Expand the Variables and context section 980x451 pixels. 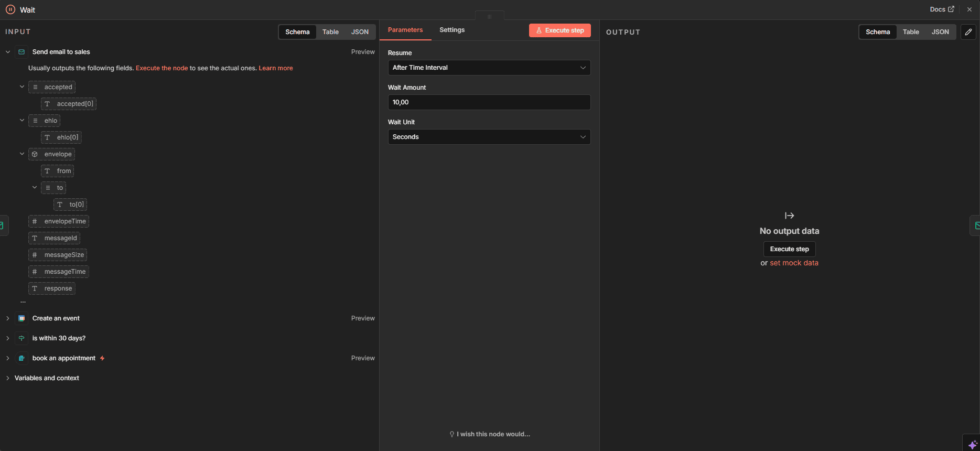point(47,378)
